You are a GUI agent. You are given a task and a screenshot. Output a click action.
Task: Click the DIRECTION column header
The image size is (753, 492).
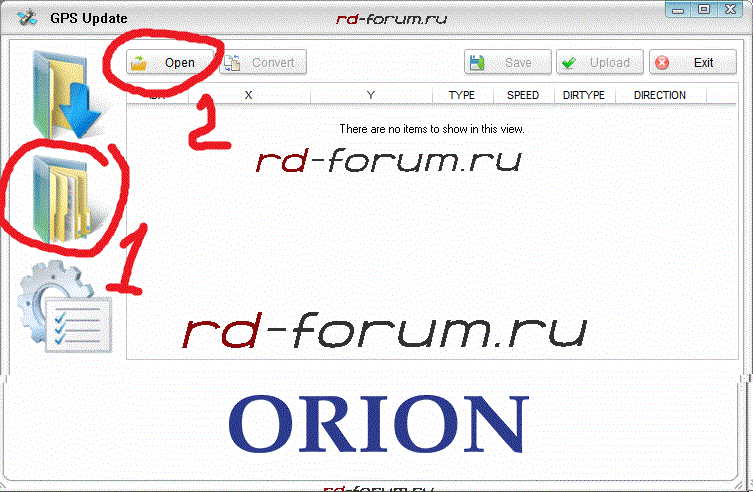(x=659, y=95)
